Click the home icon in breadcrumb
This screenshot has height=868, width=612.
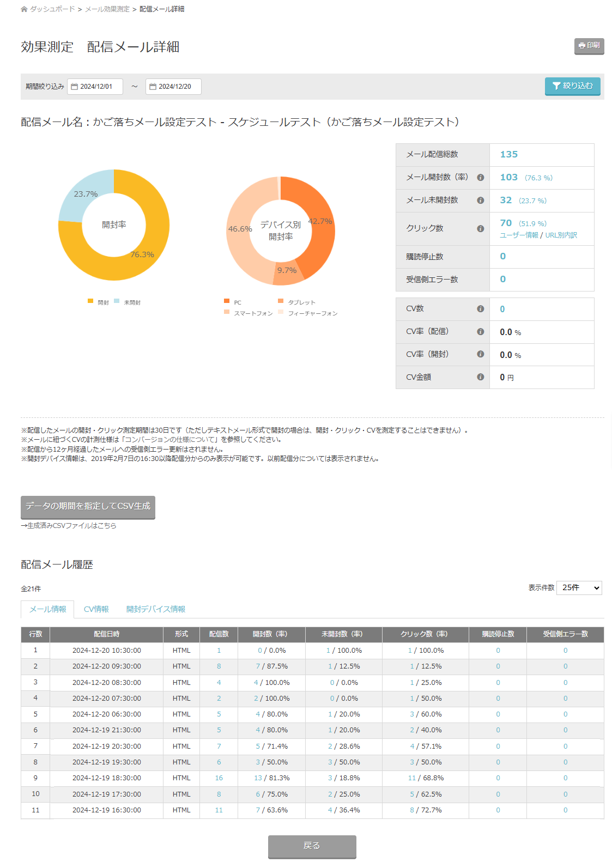pos(24,9)
